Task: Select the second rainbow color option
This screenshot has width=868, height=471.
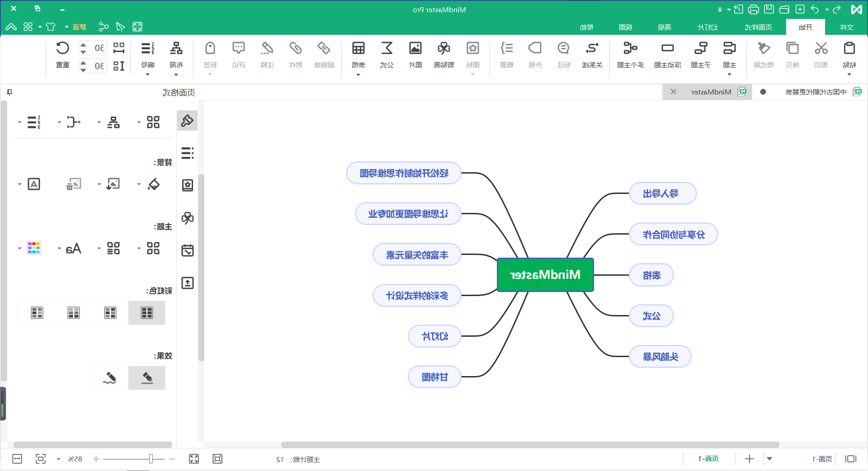Action: 110,313
